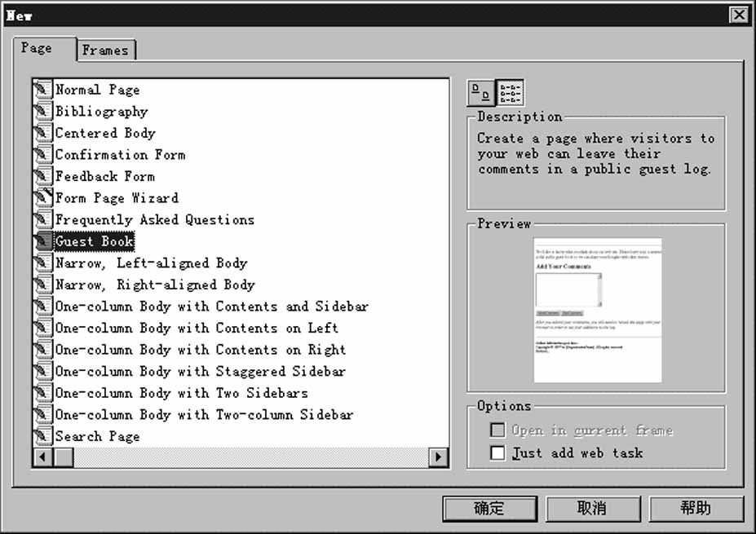The height and width of the screenshot is (534, 756).
Task: Click the Contents on Right template icon
Action: [43, 350]
